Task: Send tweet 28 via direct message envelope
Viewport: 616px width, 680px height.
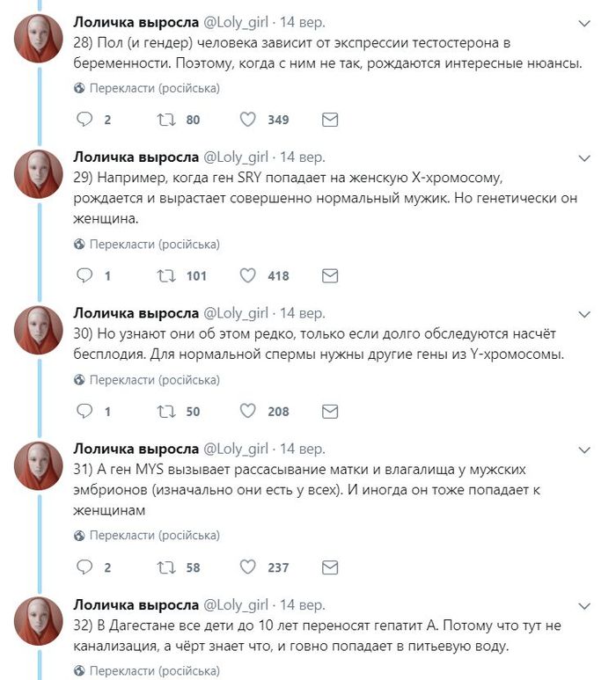Action: [330, 120]
